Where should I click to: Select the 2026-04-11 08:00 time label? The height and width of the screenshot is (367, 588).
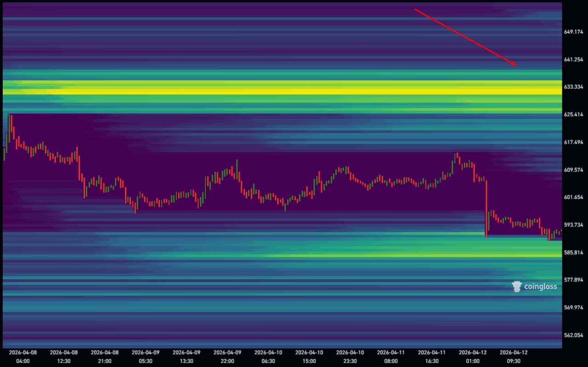pyautogui.click(x=391, y=356)
